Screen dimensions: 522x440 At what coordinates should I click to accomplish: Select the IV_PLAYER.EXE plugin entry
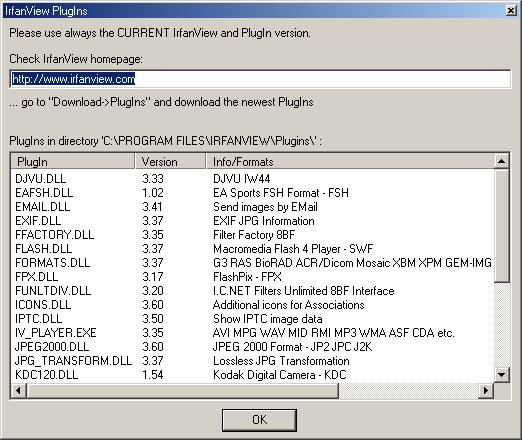click(x=55, y=333)
